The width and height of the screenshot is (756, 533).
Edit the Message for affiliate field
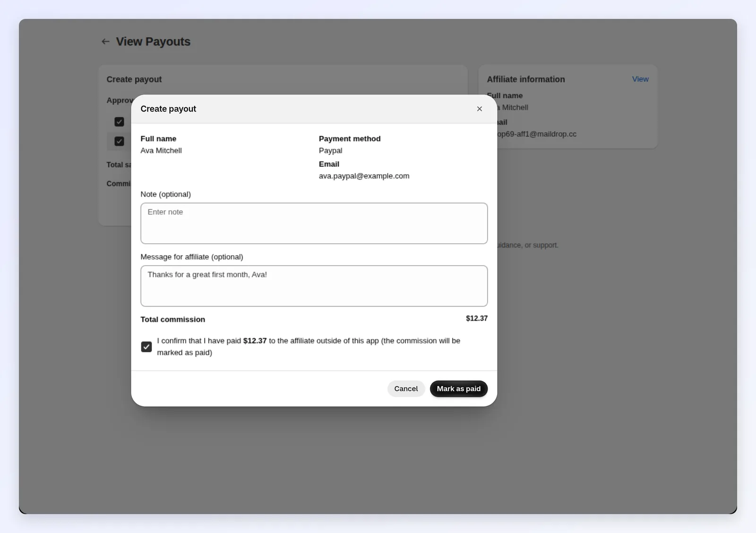click(x=314, y=286)
